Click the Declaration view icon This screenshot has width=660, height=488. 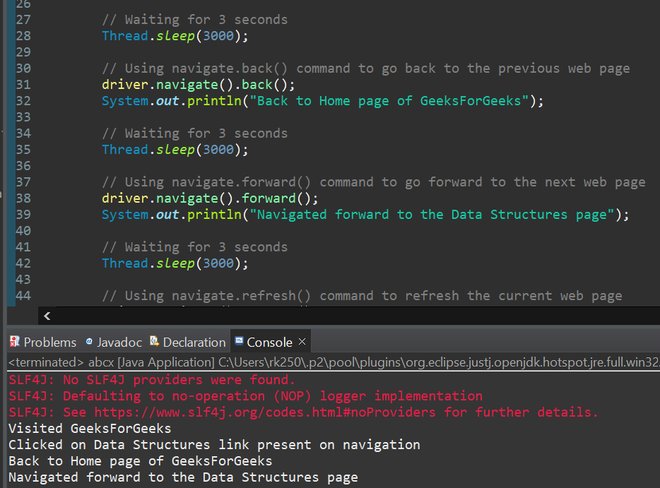pyautogui.click(x=154, y=341)
